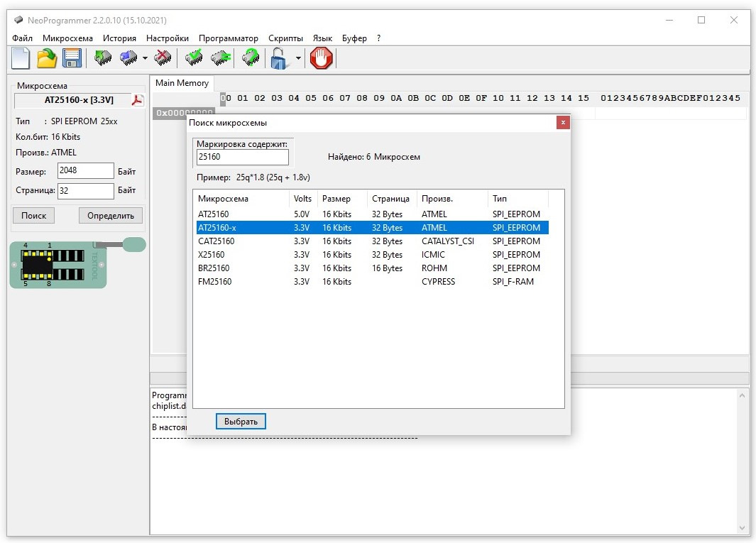The width and height of the screenshot is (756, 543).
Task: Open the dropdown arrow next to the write chip icon
Action: pos(145,58)
